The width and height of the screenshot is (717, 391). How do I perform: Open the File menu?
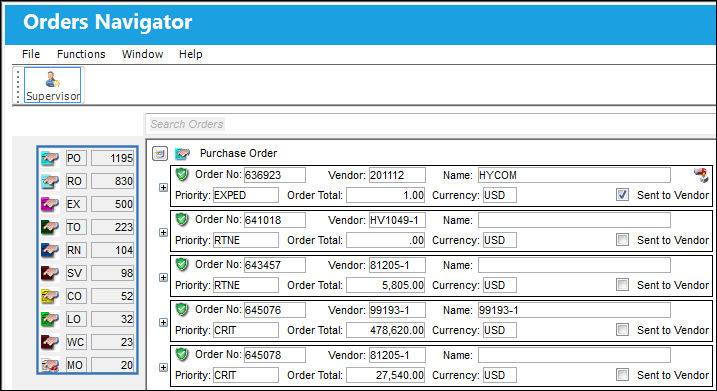(31, 54)
